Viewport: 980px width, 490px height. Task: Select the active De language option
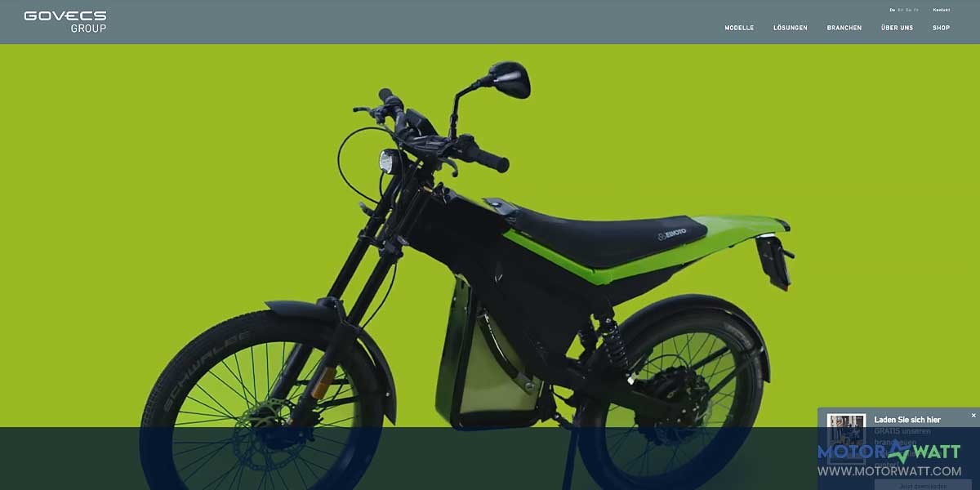pos(891,10)
